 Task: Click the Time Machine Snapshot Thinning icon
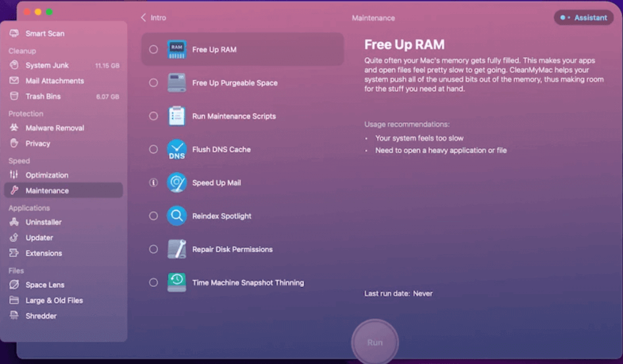(177, 282)
